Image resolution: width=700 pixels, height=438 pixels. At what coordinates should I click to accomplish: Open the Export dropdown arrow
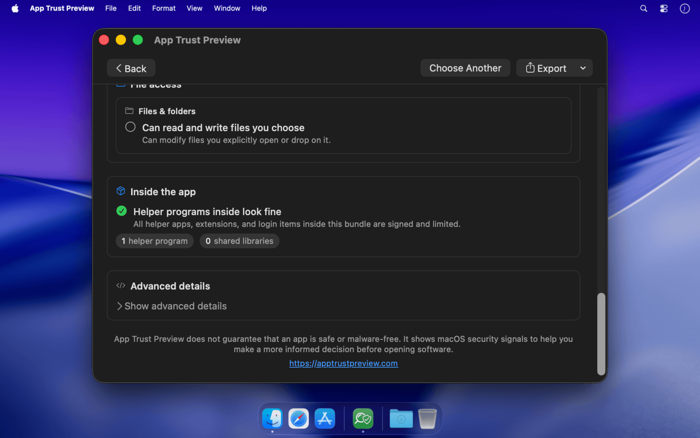(x=583, y=68)
